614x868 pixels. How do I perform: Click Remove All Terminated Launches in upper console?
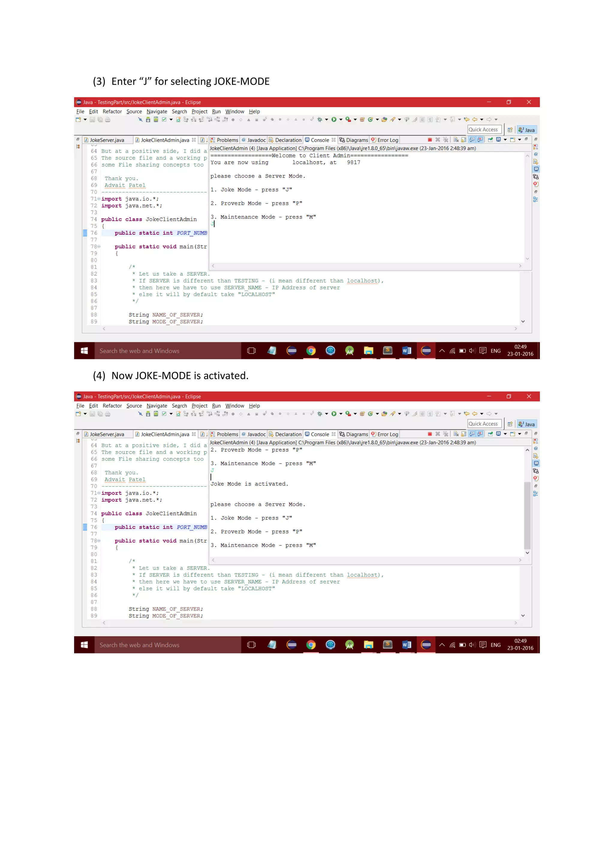[446, 140]
